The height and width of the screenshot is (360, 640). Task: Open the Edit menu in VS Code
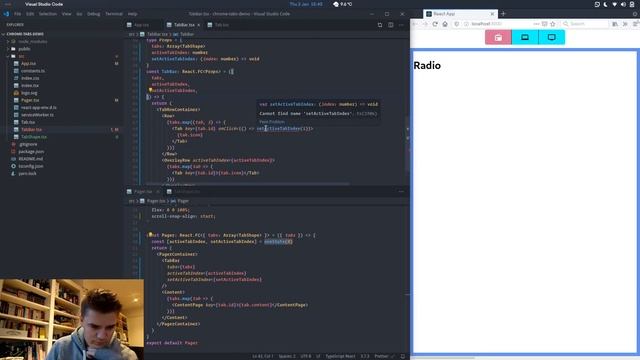click(x=30, y=14)
